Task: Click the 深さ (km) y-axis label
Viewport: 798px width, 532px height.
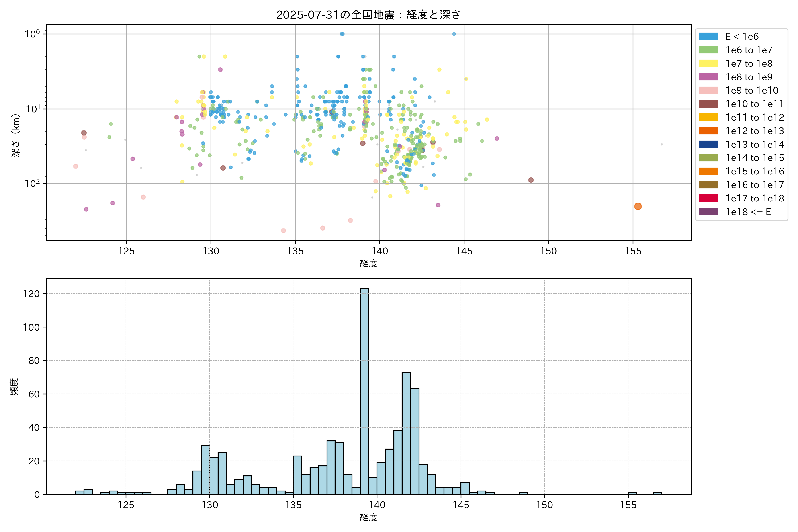Action: pos(16,135)
